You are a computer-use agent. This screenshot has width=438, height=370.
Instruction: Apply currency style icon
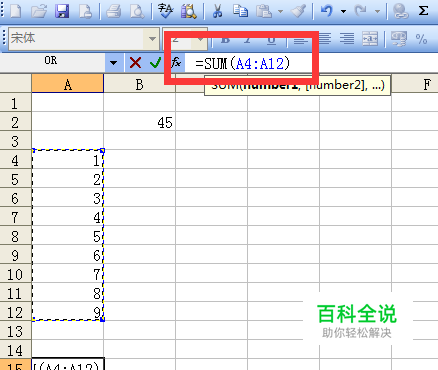click(x=399, y=39)
